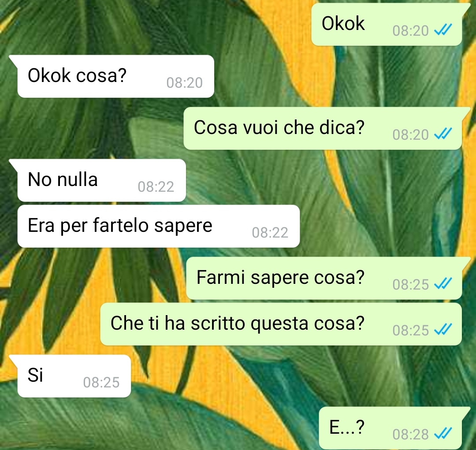Screen dimensions: 476x450
Task: Tap double check marks on 'Farmi sapere cosa?'
Action: [x=443, y=283]
